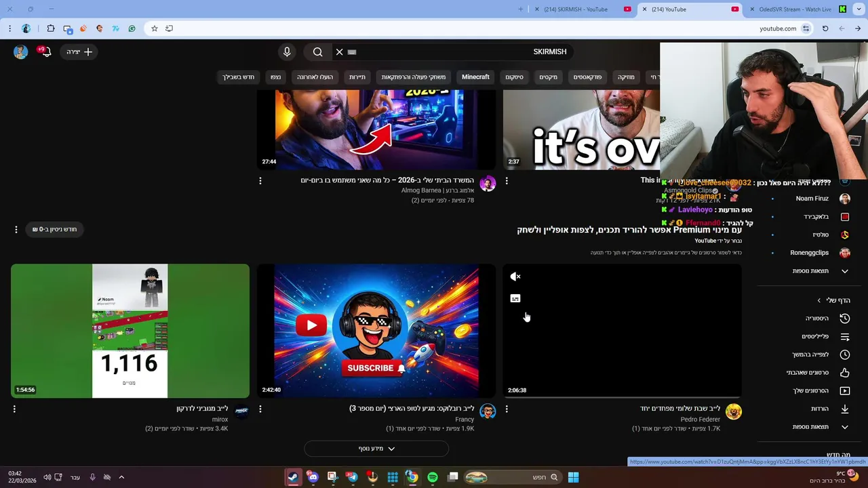Bookmark this page with the star
This screenshot has width=868, height=488.
tap(155, 28)
